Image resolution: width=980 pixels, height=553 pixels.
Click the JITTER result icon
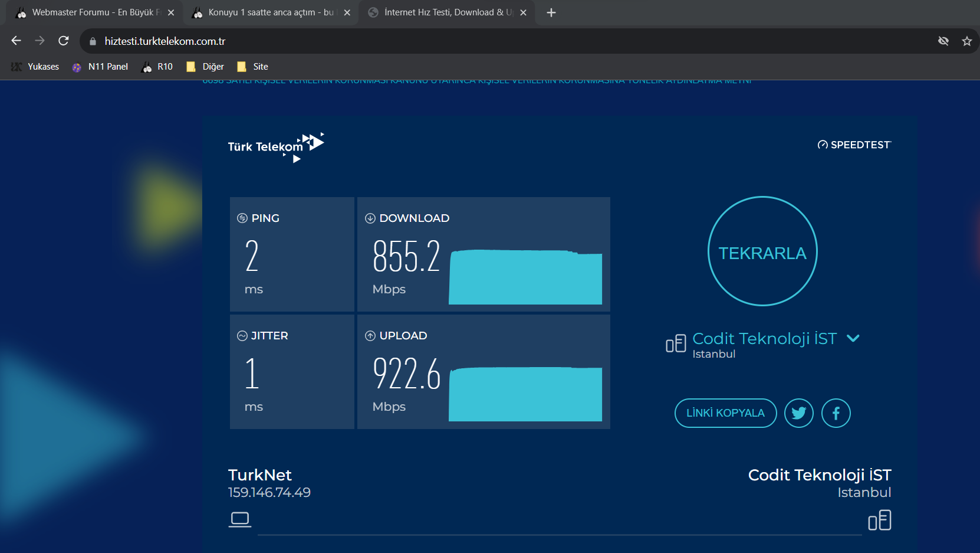pos(242,336)
